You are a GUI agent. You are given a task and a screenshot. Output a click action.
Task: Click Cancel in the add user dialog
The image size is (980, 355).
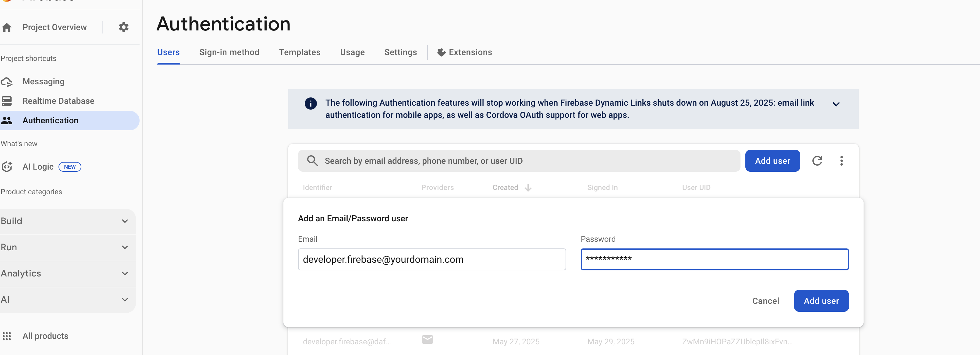pyautogui.click(x=765, y=301)
